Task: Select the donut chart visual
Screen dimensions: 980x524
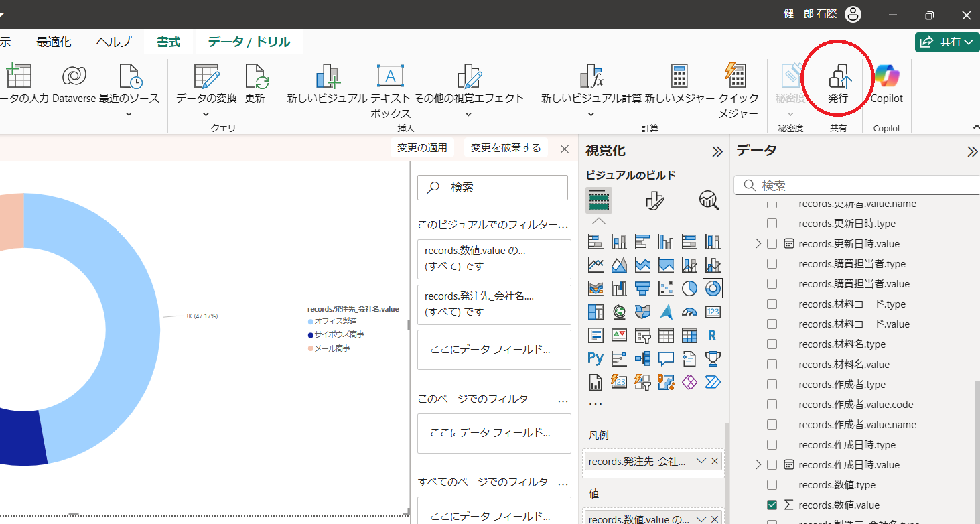Action: click(713, 288)
